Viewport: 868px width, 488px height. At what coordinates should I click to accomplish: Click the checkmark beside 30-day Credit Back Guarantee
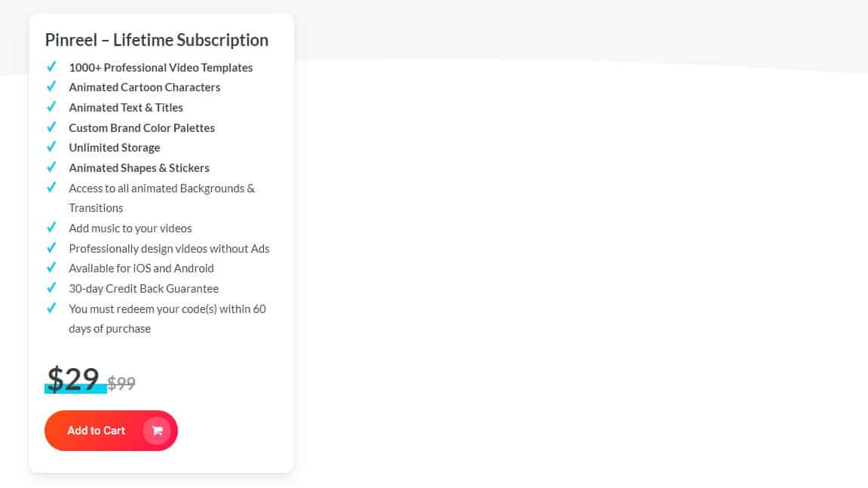tap(51, 287)
